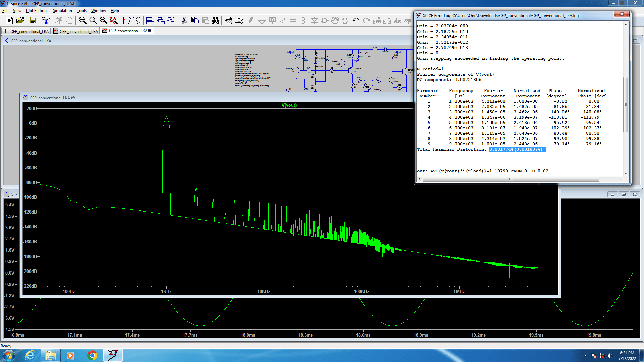The width and height of the screenshot is (644, 362).
Task: Open the View menu
Action: pos(17,11)
